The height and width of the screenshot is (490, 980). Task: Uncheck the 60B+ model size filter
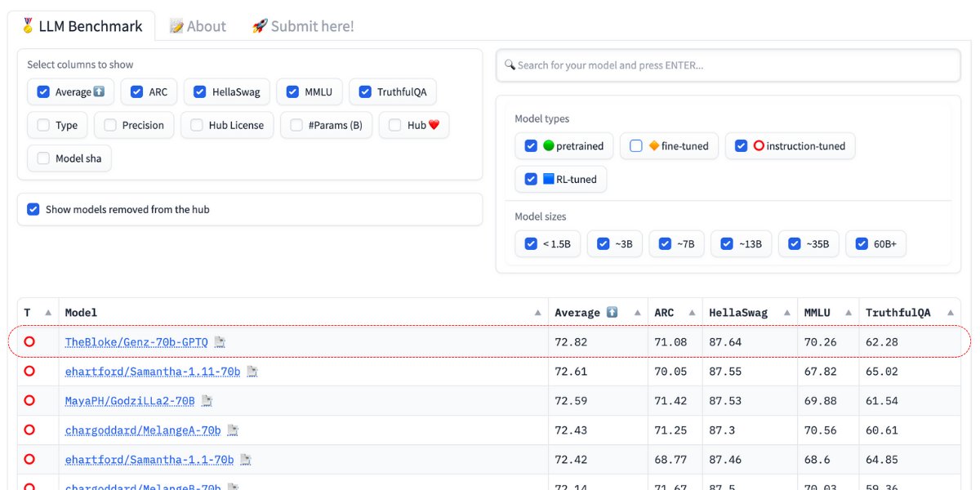[x=862, y=243]
